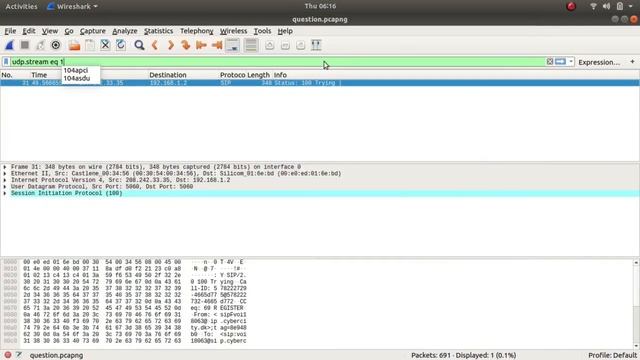Click expert information circle in status bar
The height and width of the screenshot is (360, 640).
coord(8,355)
